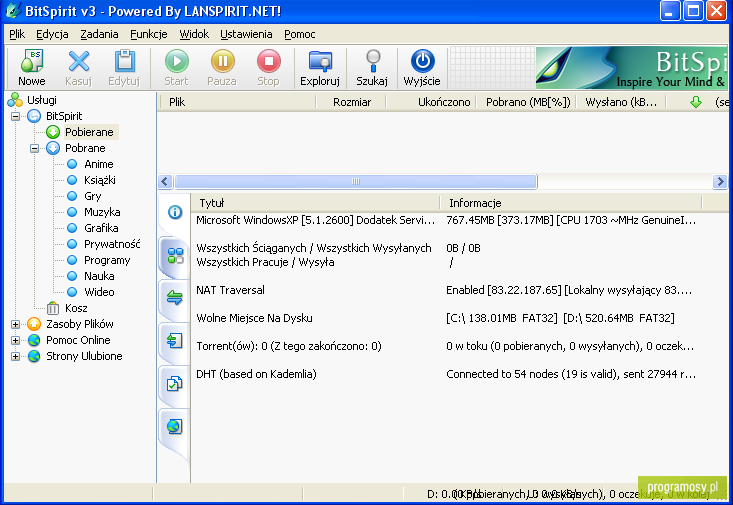Click the Szukaj search icon
The image size is (733, 505).
[373, 61]
